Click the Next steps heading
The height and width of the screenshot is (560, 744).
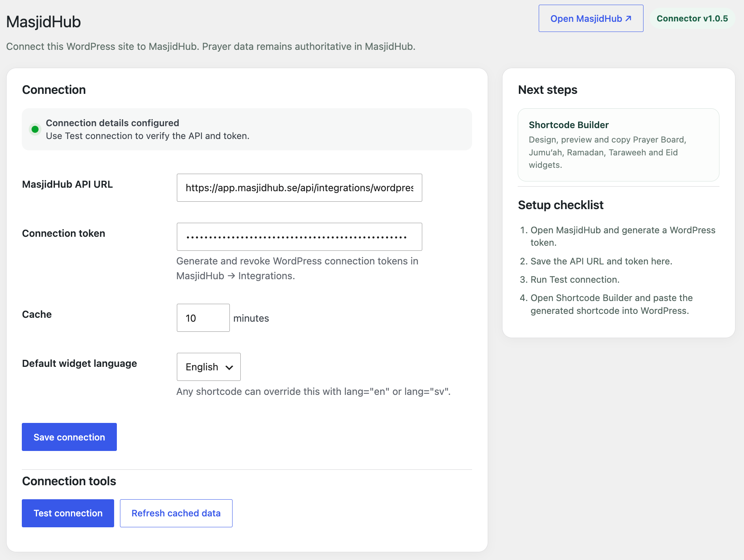coord(547,90)
